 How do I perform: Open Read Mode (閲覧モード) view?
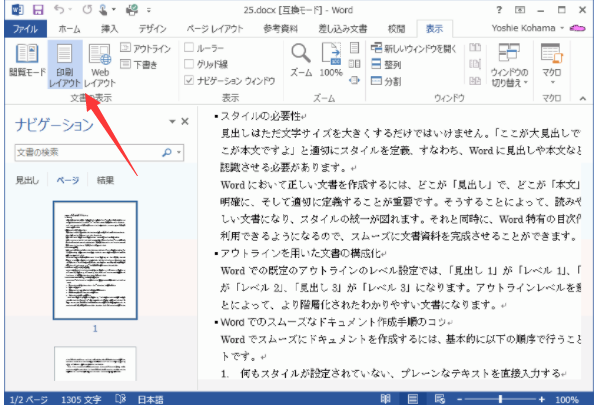click(x=27, y=60)
